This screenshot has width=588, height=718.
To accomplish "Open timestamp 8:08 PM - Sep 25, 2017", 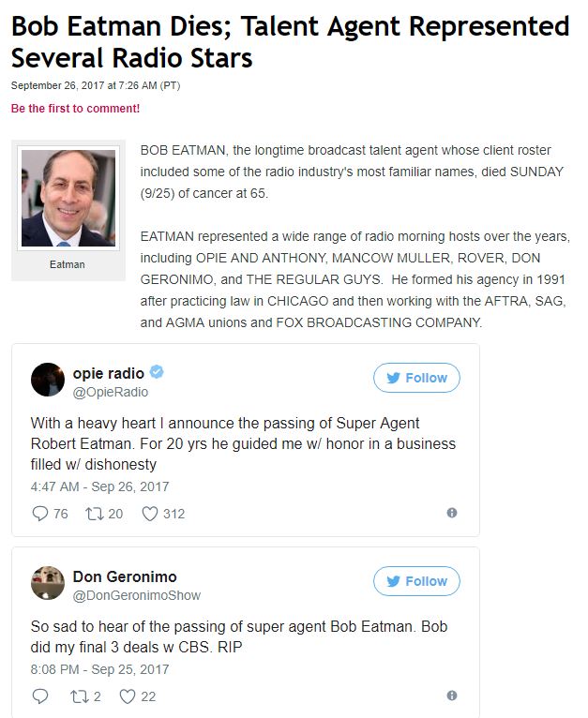I will click(100, 669).
